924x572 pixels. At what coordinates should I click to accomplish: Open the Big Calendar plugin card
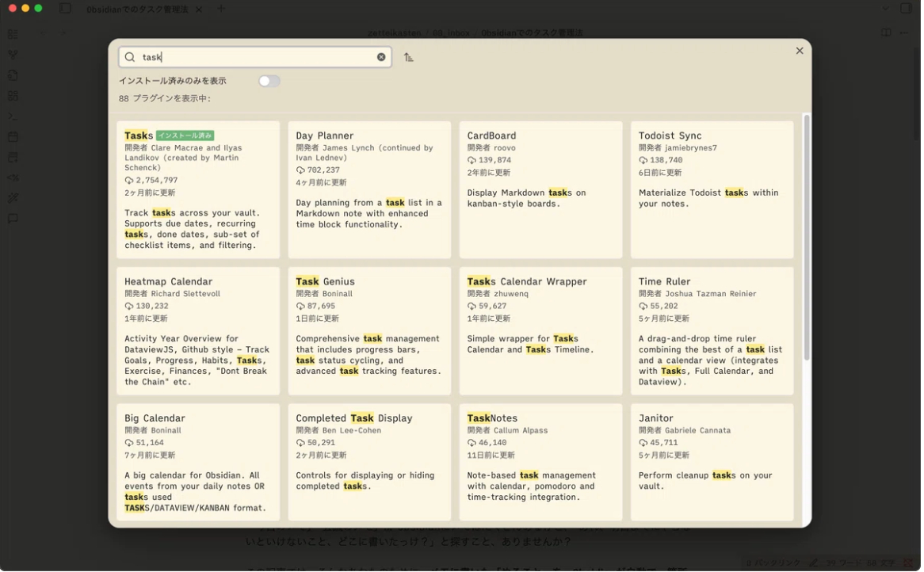[198, 463]
